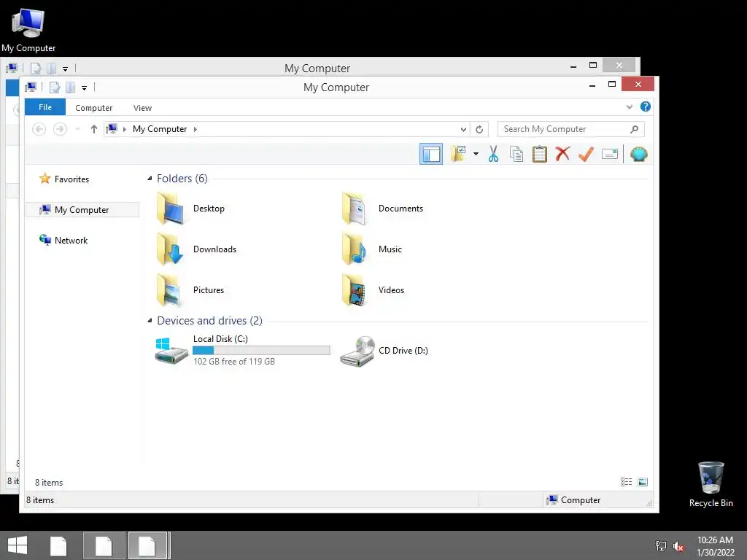Click the Paste clipboard icon

pyautogui.click(x=540, y=154)
